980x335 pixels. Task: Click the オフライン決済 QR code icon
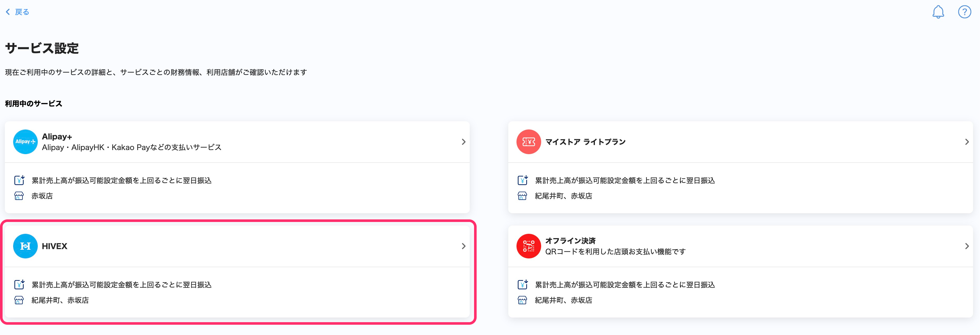[528, 246]
